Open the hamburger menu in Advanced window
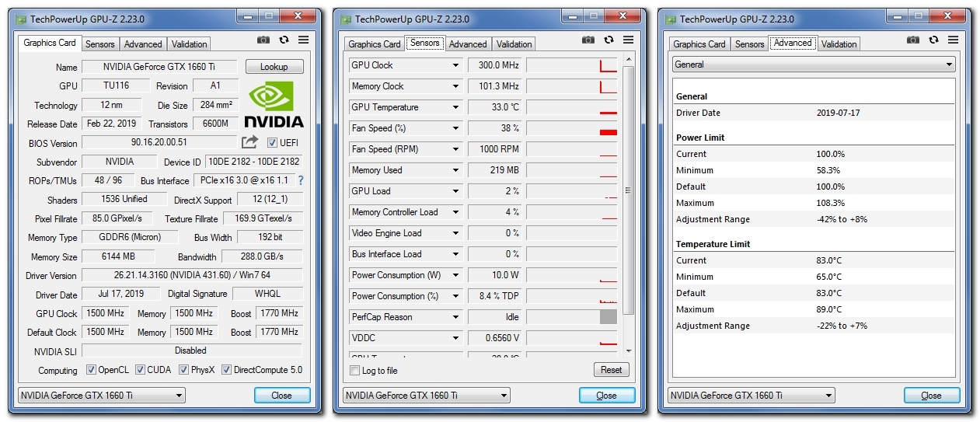Screen dimensions: 980x422 pos(953,40)
